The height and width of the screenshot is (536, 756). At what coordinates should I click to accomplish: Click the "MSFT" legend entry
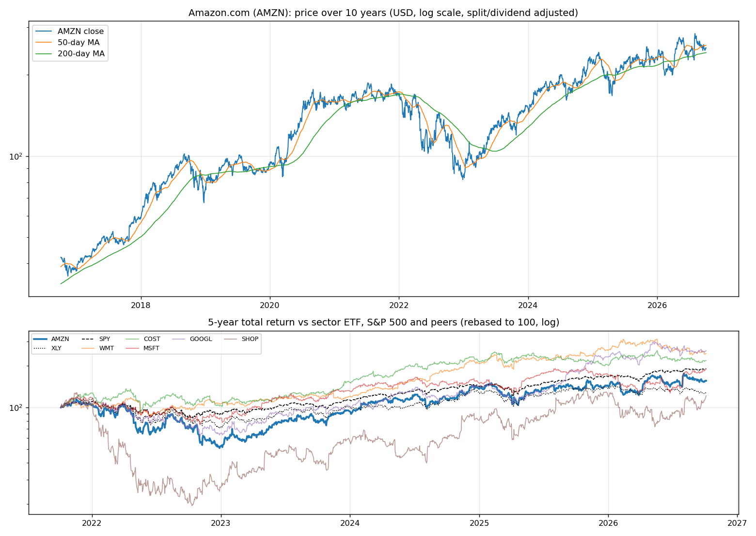tap(151, 348)
